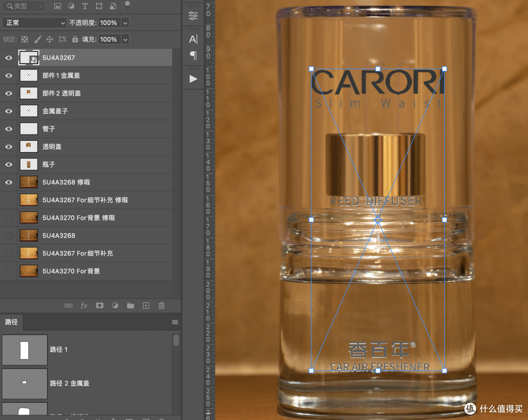Screen dimensions: 528x420
Task: Hide the 管子 layer
Action: pos(9,129)
